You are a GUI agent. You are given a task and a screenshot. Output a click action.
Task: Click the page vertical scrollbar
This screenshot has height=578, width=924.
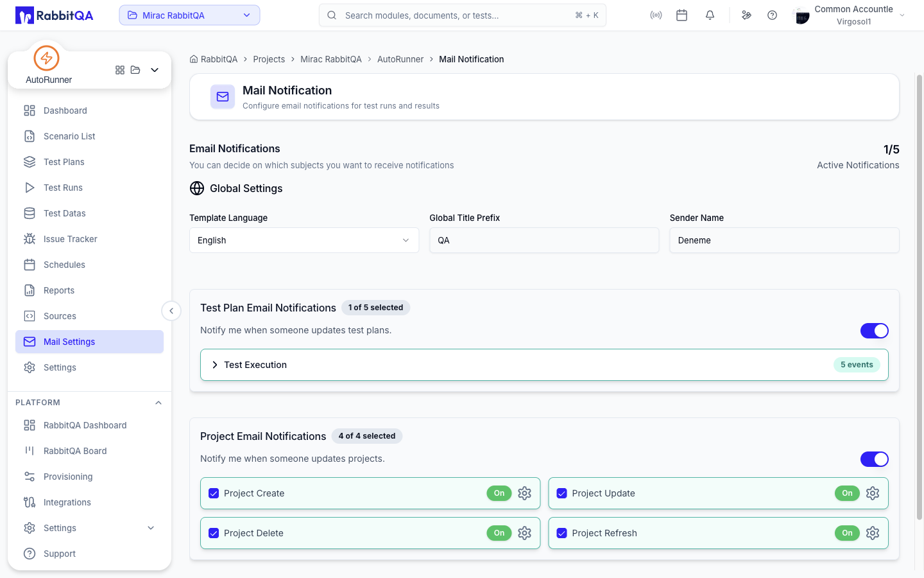point(920,297)
